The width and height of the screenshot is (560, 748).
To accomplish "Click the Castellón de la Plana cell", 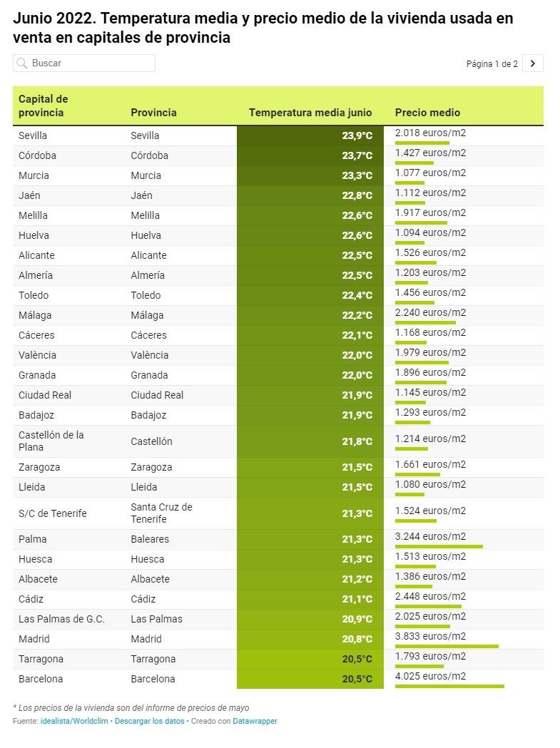I will click(51, 441).
